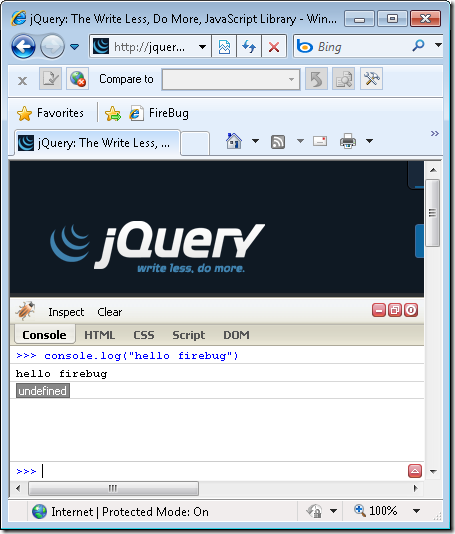Go back with the browser Back arrow
Viewport: 455px width, 534px height.
(23, 46)
